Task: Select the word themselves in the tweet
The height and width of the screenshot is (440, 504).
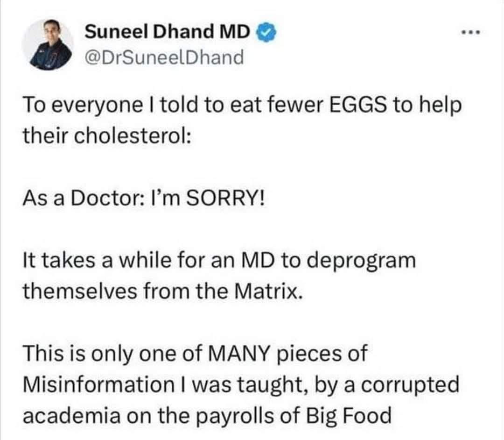Action: (x=80, y=291)
